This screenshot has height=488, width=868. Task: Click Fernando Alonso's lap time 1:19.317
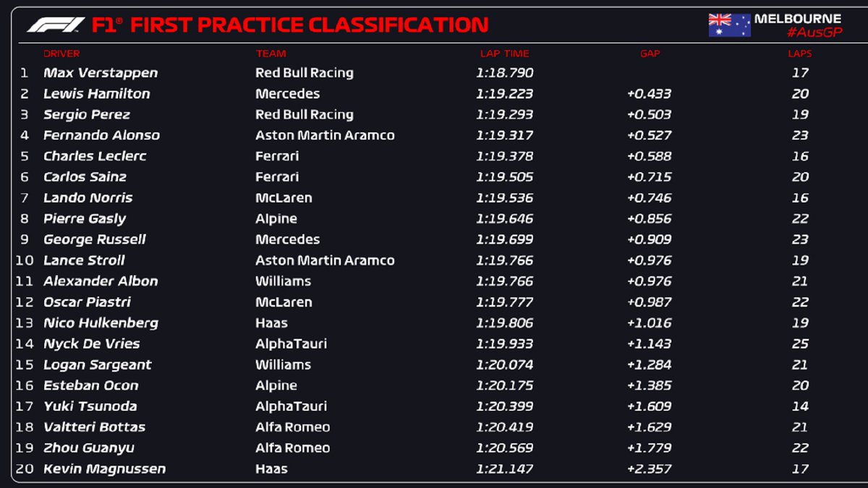coord(504,135)
